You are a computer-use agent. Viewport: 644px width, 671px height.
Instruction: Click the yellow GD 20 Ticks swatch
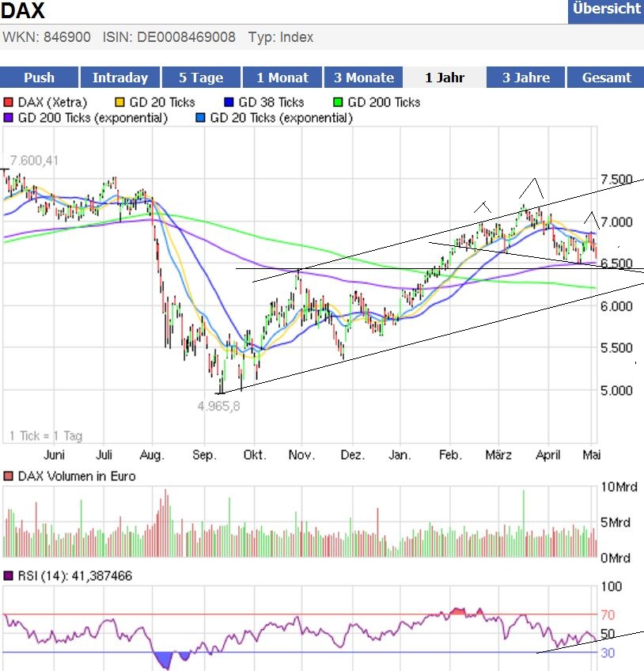[x=119, y=102]
